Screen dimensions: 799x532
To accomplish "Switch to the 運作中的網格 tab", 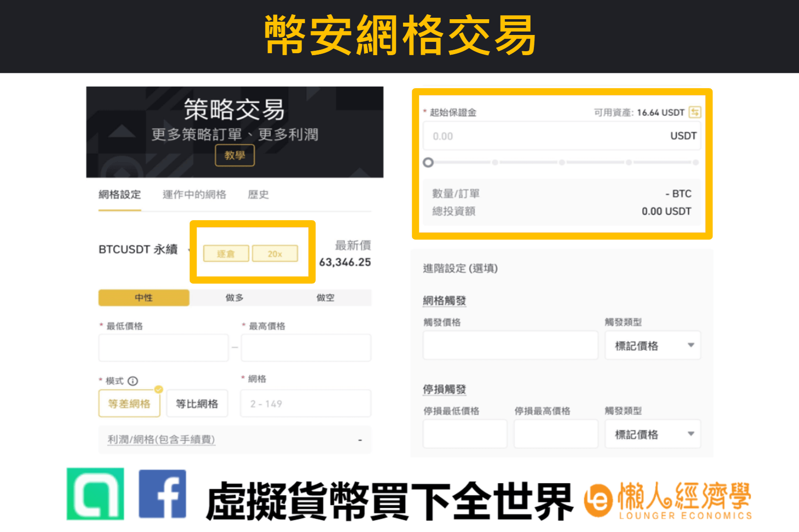I will click(195, 195).
